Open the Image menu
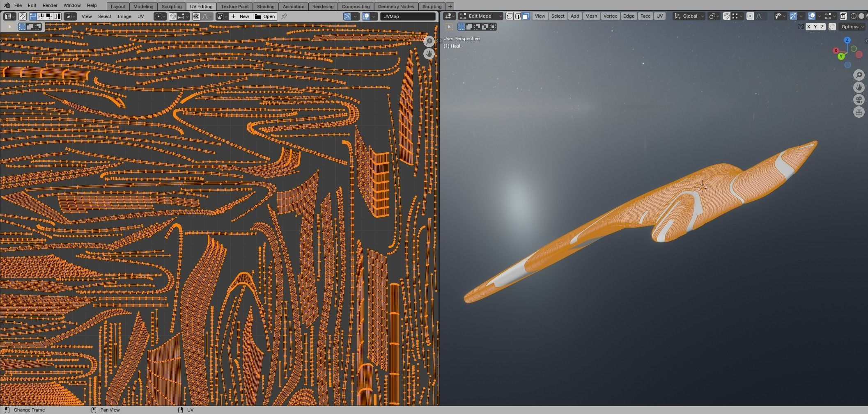Image resolution: width=868 pixels, height=414 pixels. [x=124, y=16]
